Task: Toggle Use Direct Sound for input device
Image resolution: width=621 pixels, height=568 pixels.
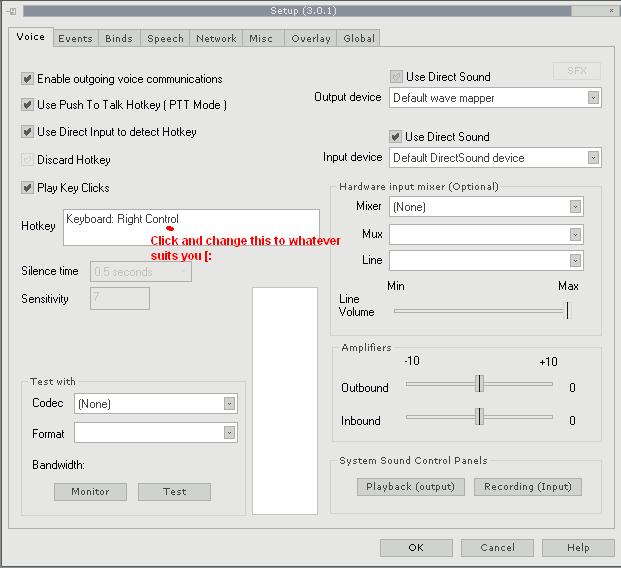Action: 396,137
